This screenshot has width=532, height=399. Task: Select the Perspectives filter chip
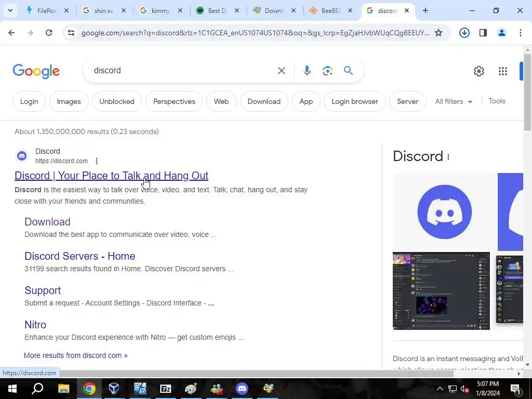(174, 101)
